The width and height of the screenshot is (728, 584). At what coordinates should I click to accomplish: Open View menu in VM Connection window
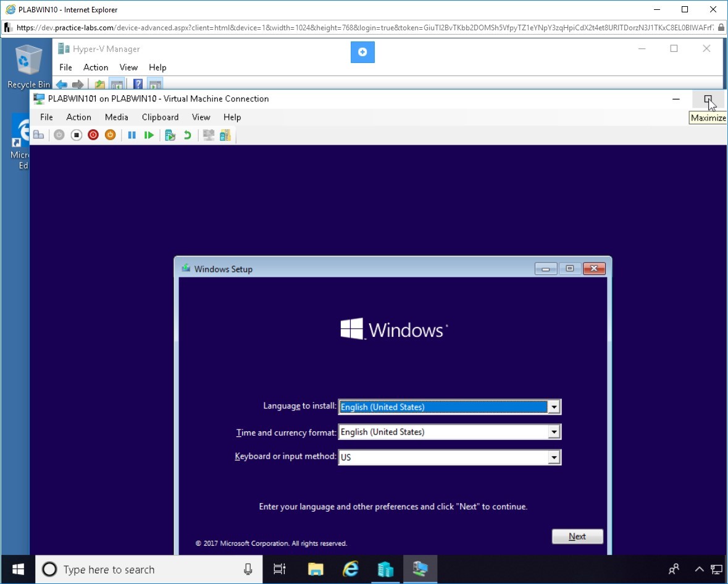[201, 117]
